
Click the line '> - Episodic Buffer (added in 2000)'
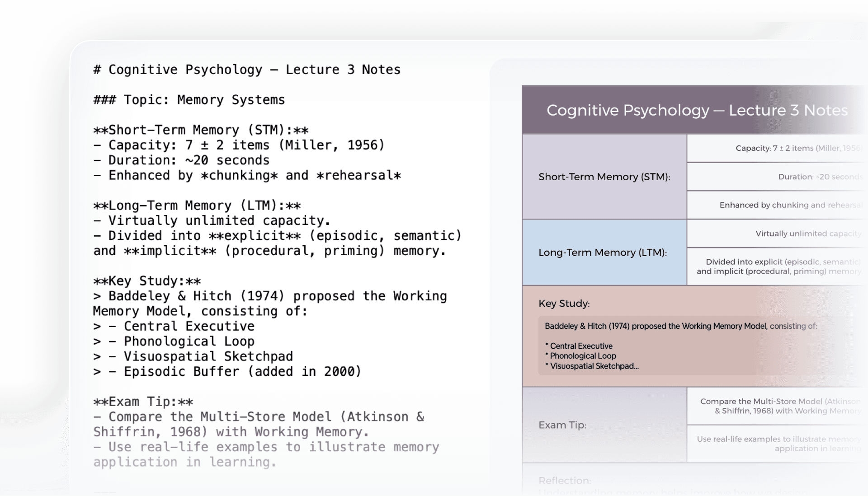coord(227,371)
